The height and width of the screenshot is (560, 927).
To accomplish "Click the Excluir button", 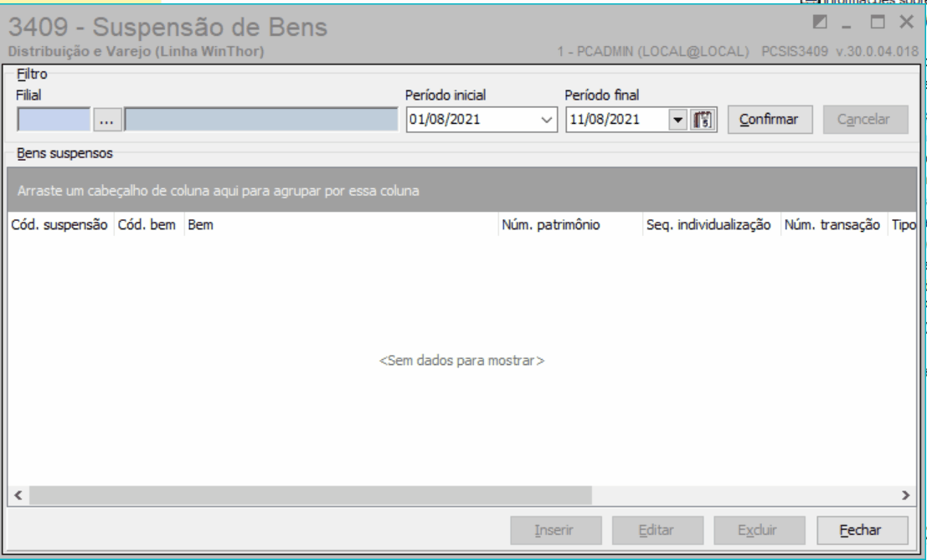I will 759,531.
